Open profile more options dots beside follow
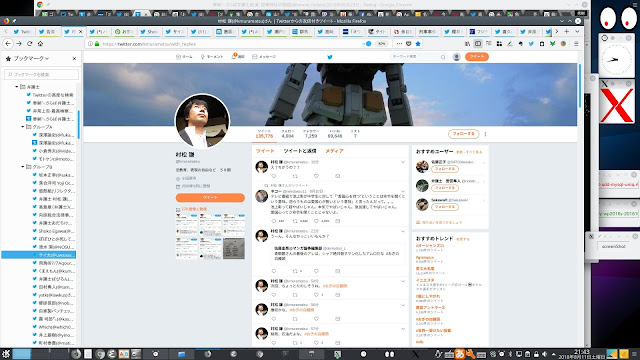 point(485,134)
